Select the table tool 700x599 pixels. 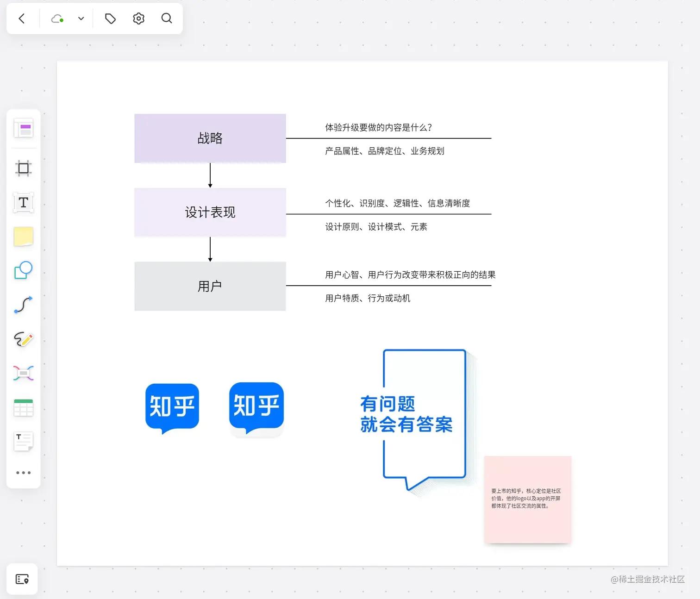tap(24, 408)
